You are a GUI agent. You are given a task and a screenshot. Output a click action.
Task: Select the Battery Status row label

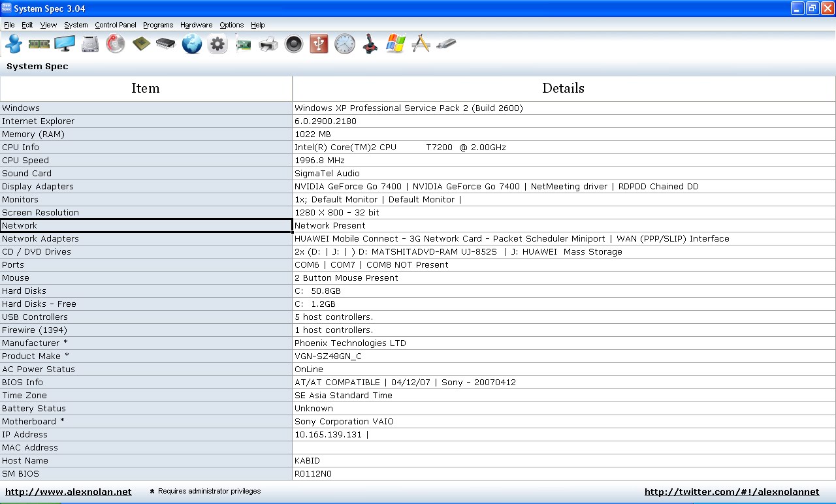click(34, 409)
